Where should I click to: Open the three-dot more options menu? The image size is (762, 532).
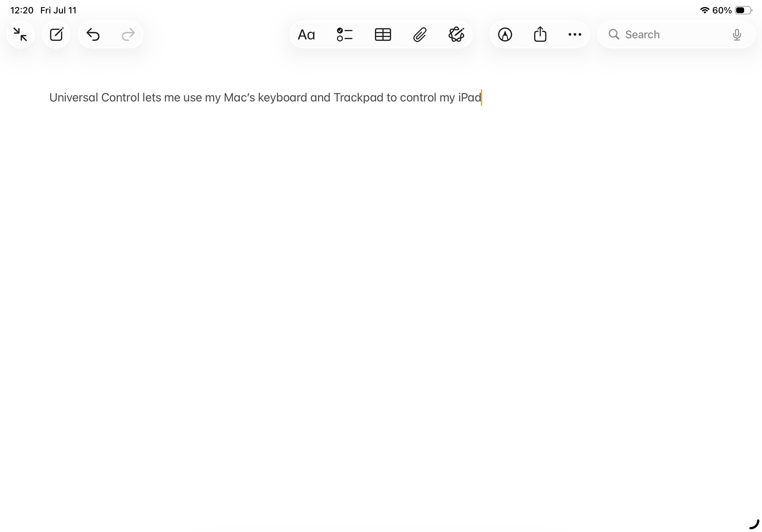pos(575,34)
